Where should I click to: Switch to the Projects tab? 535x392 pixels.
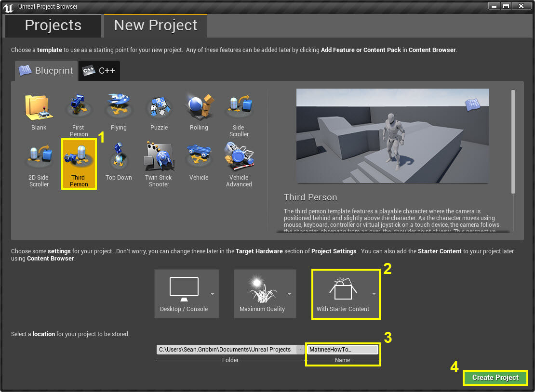[x=53, y=26]
